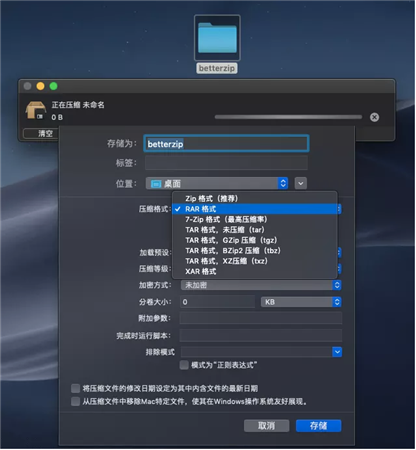Select TAR 格式，BZip2 压缩 (tbz) option
This screenshot has width=416, height=450.
click(255, 250)
